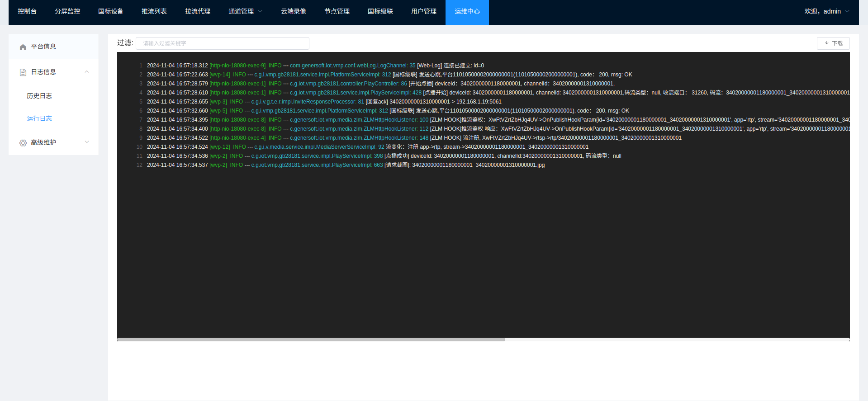
Task: Switch to 国标设备 in the navbar
Action: click(x=111, y=11)
